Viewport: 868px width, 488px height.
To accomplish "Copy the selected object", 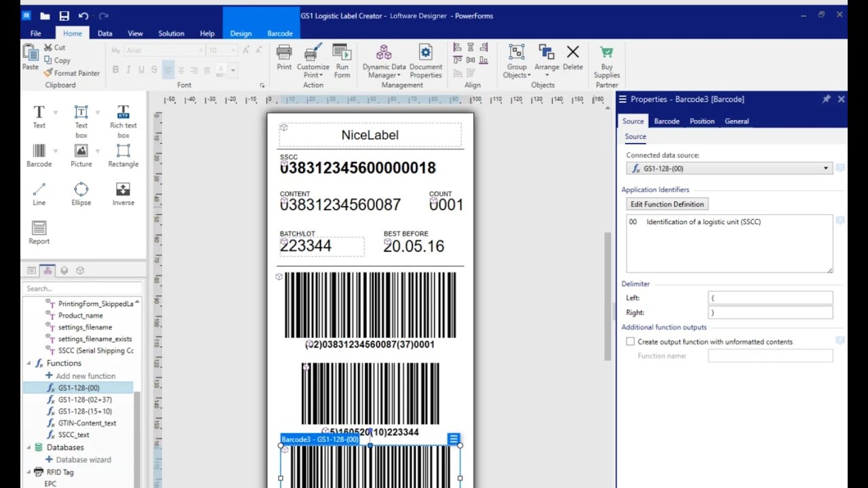I will pos(57,60).
